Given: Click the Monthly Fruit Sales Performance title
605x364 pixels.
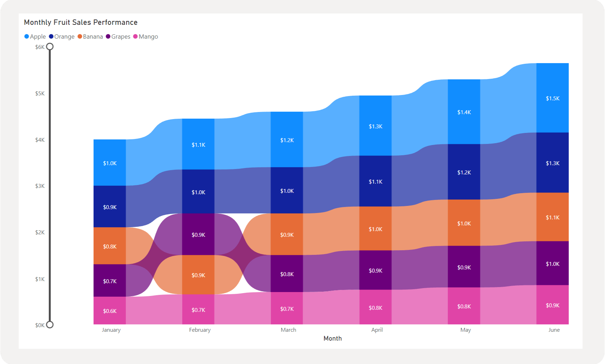Looking at the screenshot, I should [x=81, y=22].
